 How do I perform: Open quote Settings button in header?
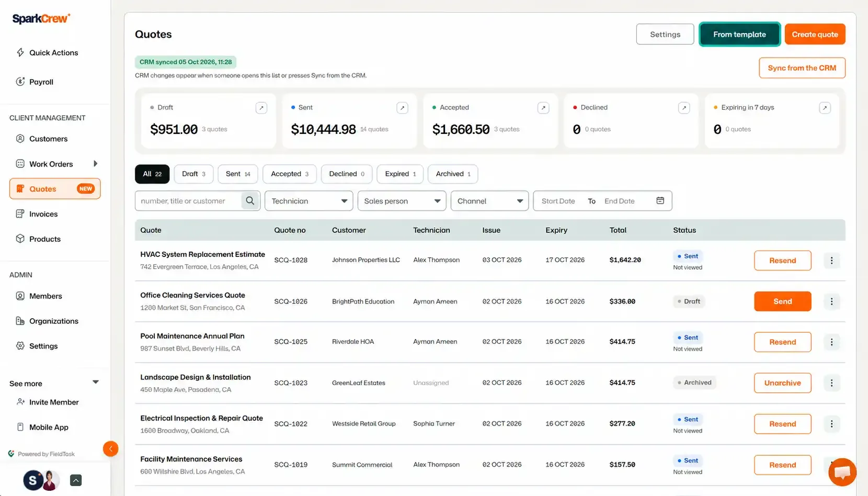665,35
